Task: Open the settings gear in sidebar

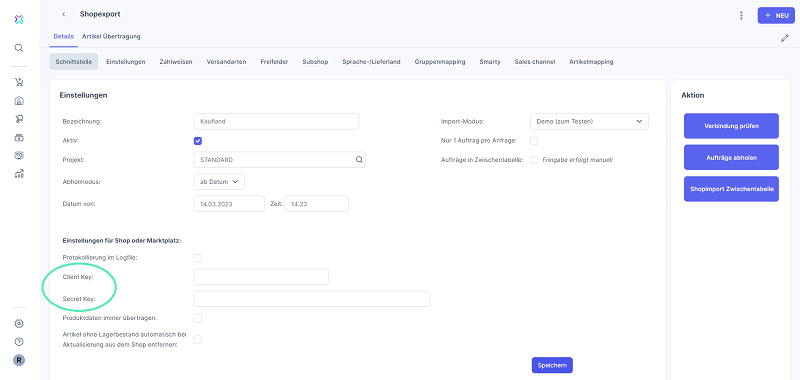Action: pyautogui.click(x=19, y=323)
